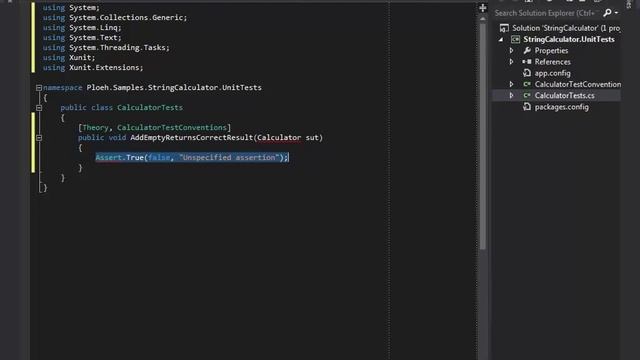Click the 'Theory' attribute in code
Image resolution: width=640 pixels, height=360 pixels.
(95, 128)
